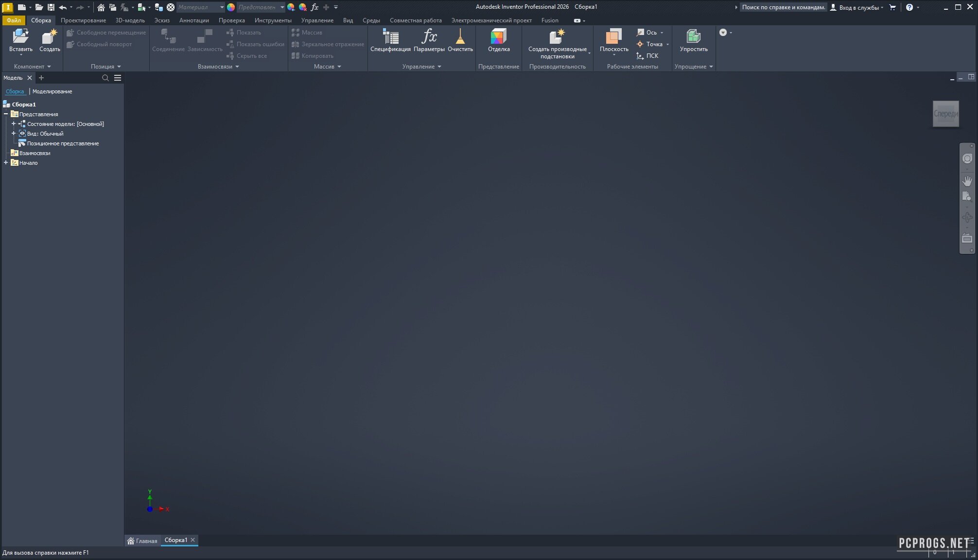The height and width of the screenshot is (560, 978).
Task: Open the Материал dropdown in quick access bar
Action: pyautogui.click(x=222, y=7)
